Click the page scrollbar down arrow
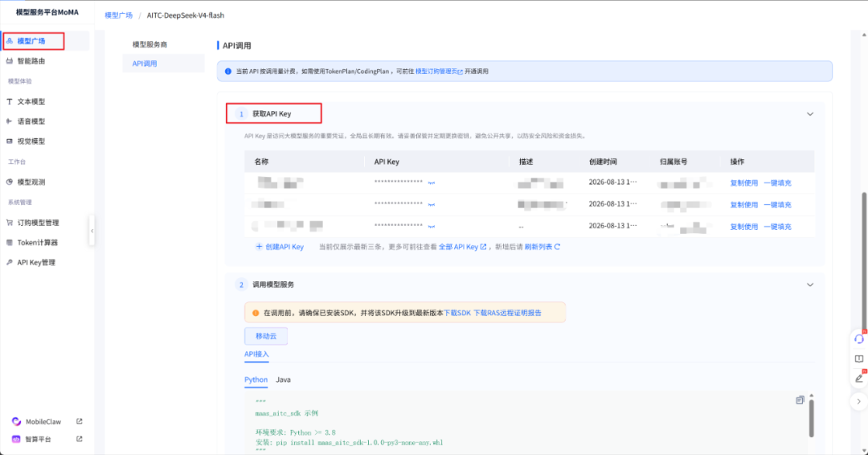 [864, 450]
